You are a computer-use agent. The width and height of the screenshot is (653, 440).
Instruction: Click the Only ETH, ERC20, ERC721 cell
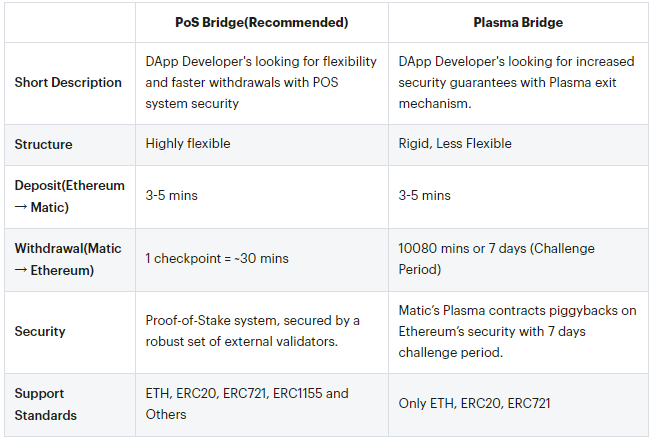point(474,403)
